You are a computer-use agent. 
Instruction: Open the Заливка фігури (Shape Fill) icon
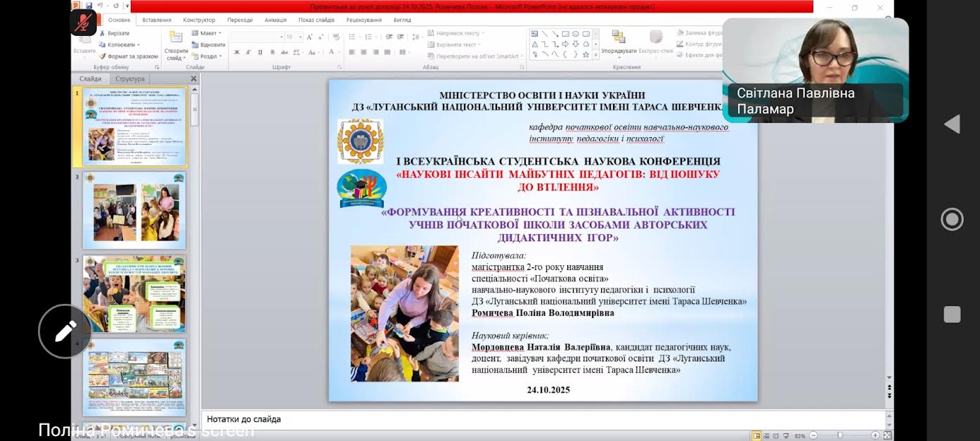[x=680, y=32]
